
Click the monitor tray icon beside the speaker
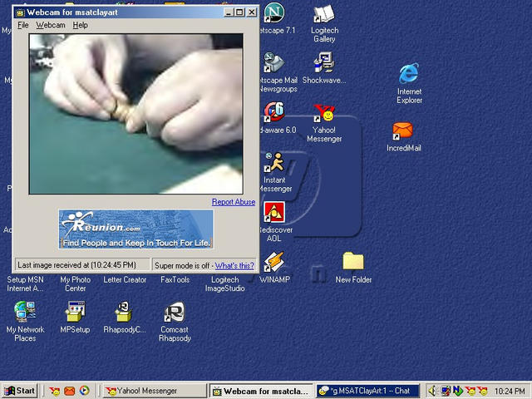(446, 392)
